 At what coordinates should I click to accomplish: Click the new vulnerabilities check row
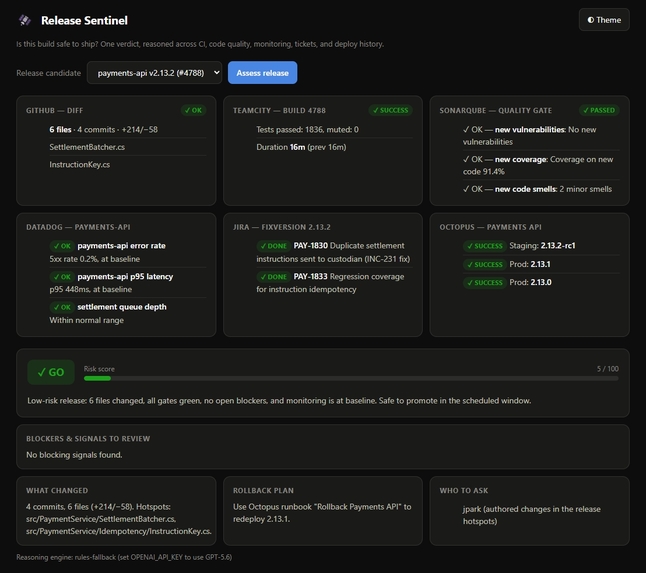(x=541, y=136)
